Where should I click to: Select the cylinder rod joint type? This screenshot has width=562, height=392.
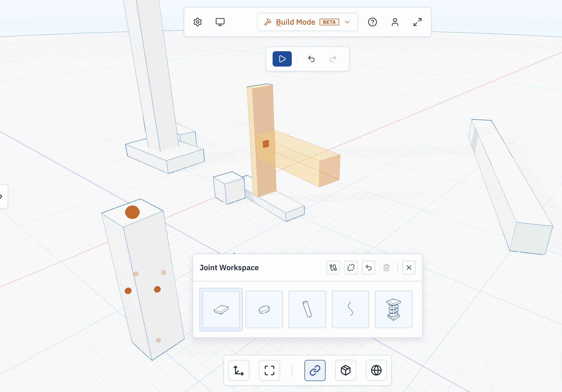click(307, 309)
